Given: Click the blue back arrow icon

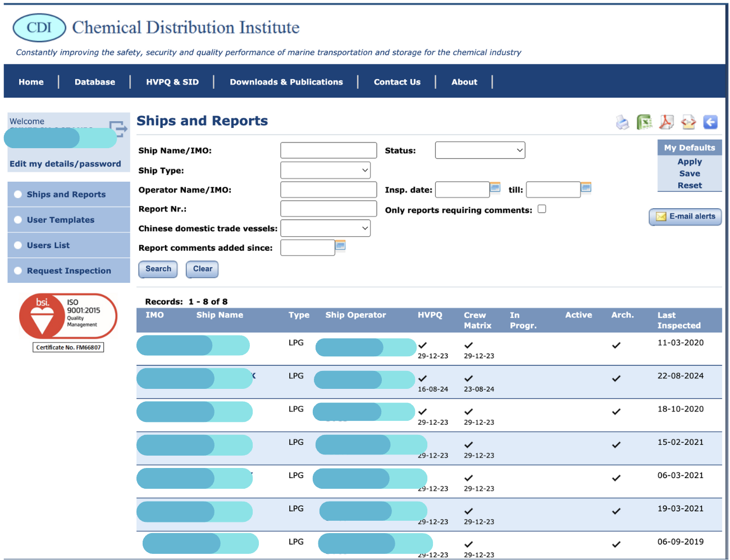Looking at the screenshot, I should pyautogui.click(x=710, y=122).
